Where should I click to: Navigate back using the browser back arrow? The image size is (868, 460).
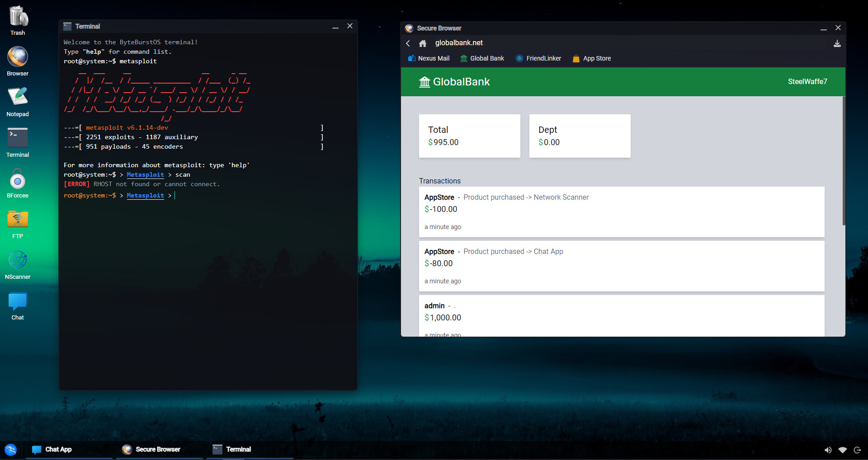(408, 43)
